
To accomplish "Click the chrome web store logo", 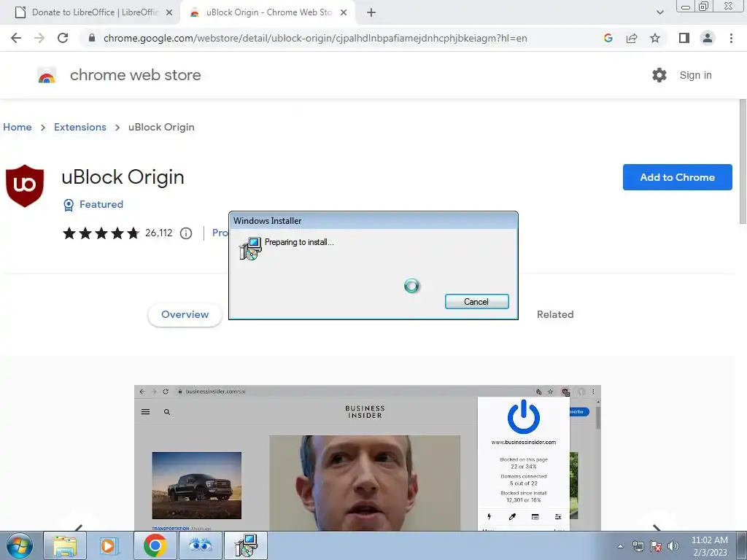I will pyautogui.click(x=47, y=75).
